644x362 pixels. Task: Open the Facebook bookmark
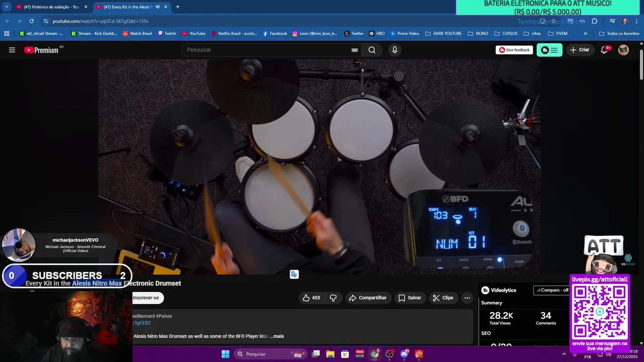click(275, 34)
